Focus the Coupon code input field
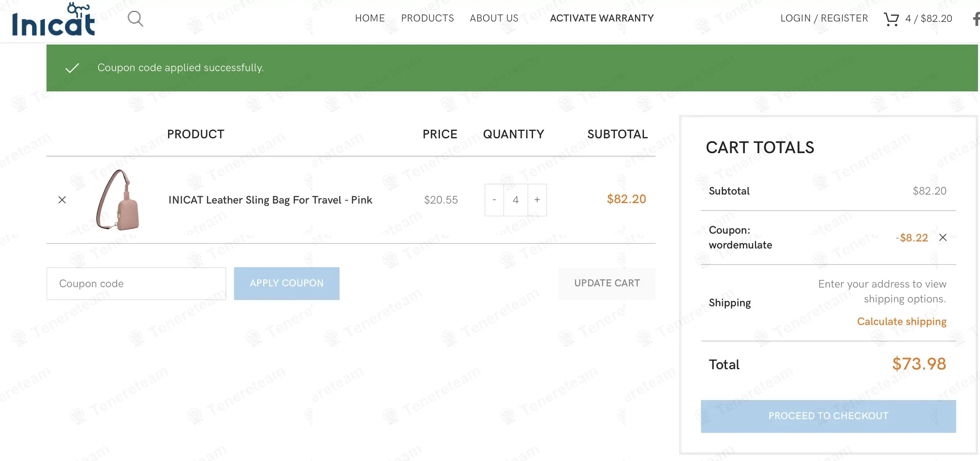The height and width of the screenshot is (461, 980). [x=136, y=284]
